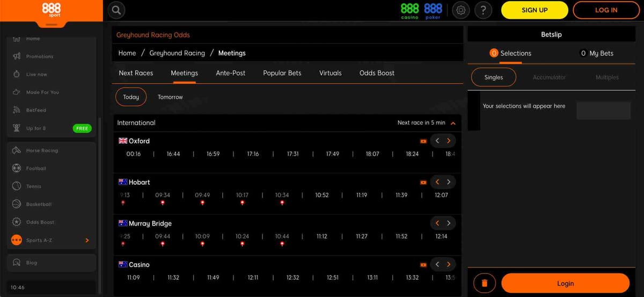644x297 pixels.
Task: Open My Bets tab in betslip
Action: (597, 53)
